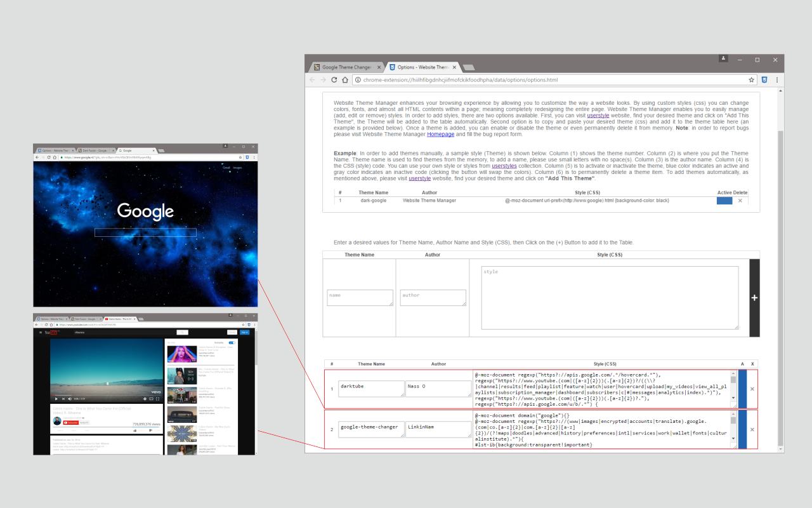Open Chrome's three-dot menu
The width and height of the screenshot is (812, 508).
click(777, 80)
